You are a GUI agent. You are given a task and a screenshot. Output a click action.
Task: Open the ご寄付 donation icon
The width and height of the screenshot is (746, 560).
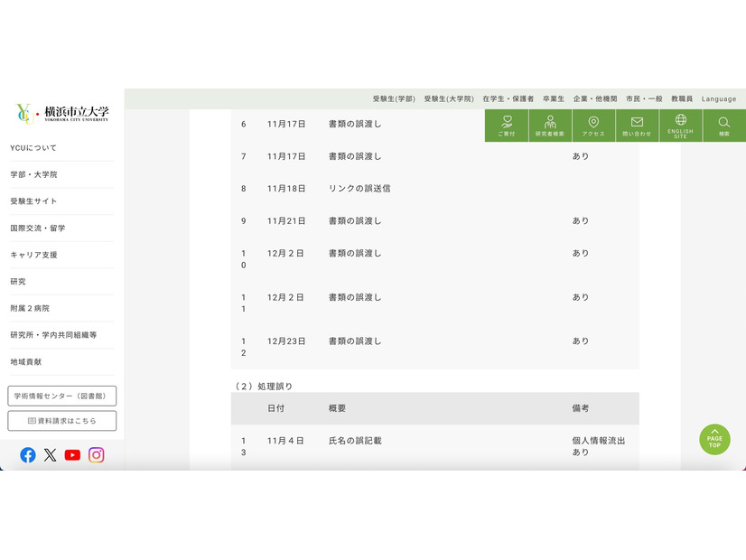click(x=507, y=126)
